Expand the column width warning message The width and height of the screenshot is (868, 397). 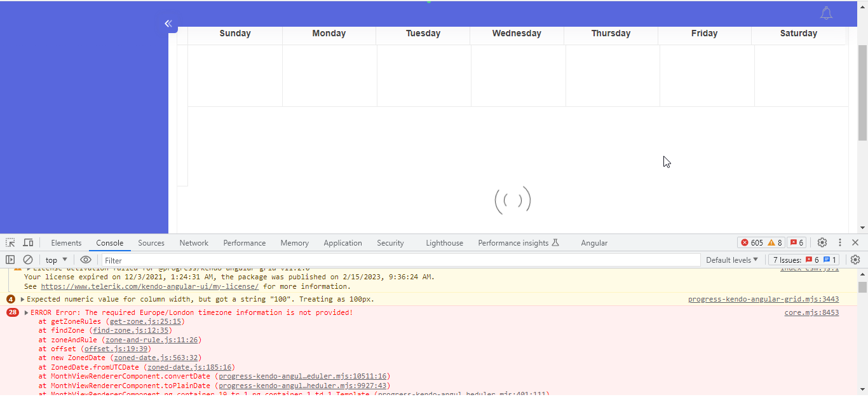tap(23, 300)
